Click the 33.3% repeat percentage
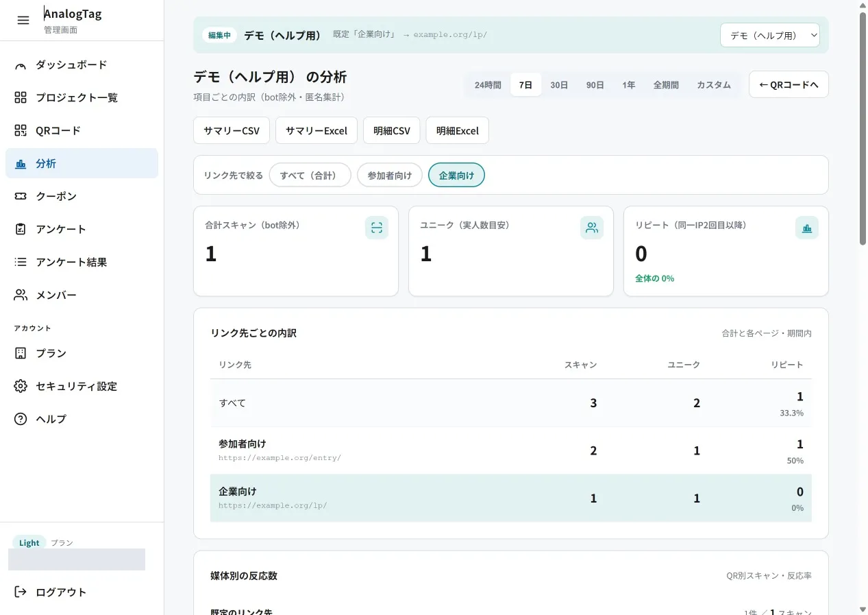 [x=791, y=413]
